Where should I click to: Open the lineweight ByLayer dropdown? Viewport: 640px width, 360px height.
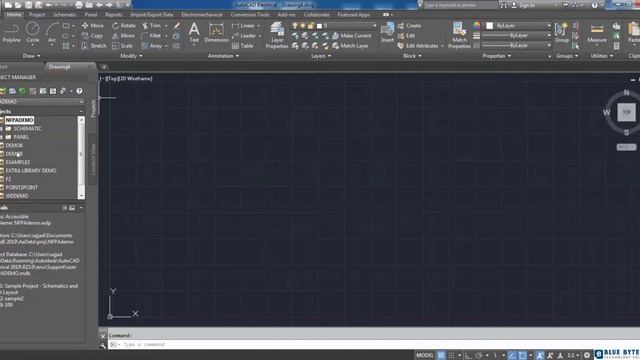pos(516,36)
